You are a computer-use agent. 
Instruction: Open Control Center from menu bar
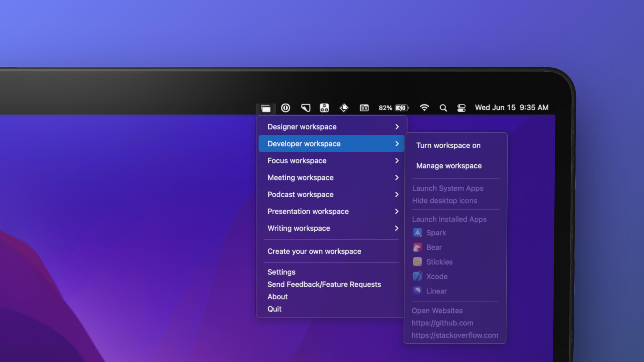click(x=461, y=108)
